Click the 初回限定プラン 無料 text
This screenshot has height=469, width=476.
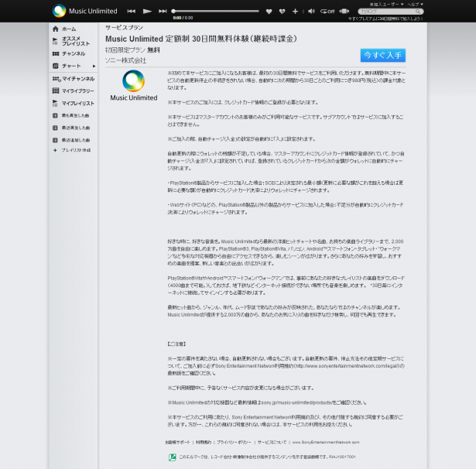click(132, 50)
